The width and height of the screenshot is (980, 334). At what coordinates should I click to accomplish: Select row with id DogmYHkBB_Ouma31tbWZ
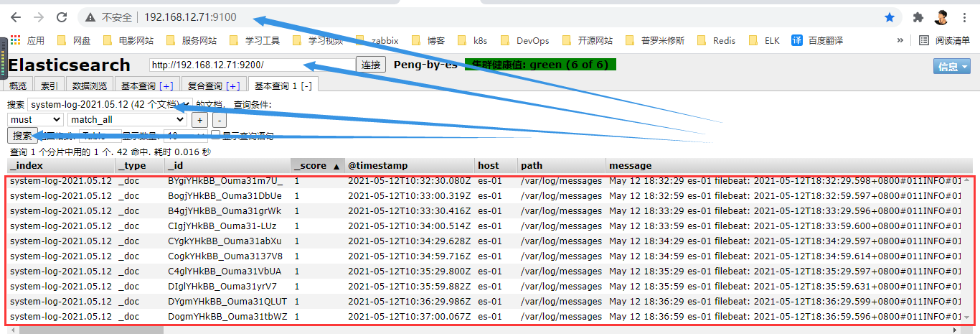click(x=484, y=317)
